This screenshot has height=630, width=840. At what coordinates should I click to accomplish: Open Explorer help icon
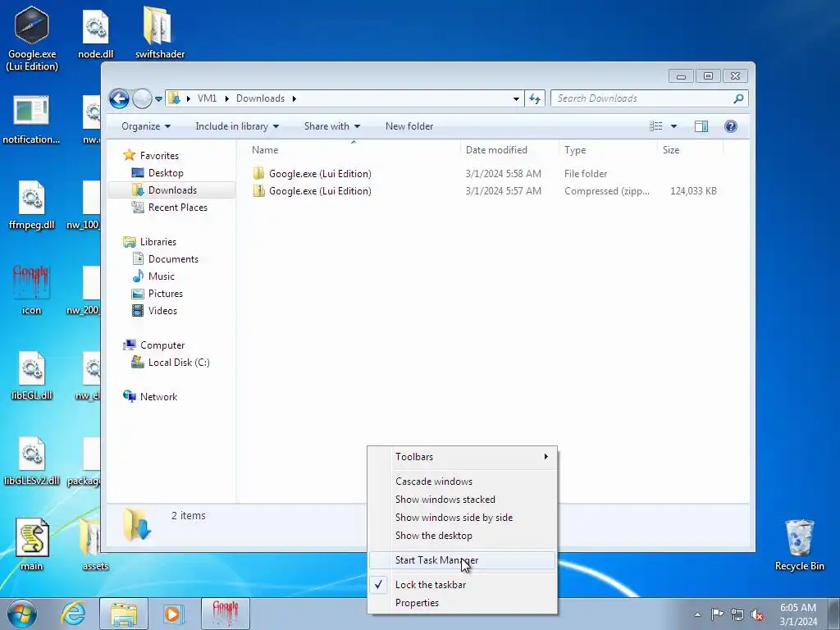tap(730, 126)
